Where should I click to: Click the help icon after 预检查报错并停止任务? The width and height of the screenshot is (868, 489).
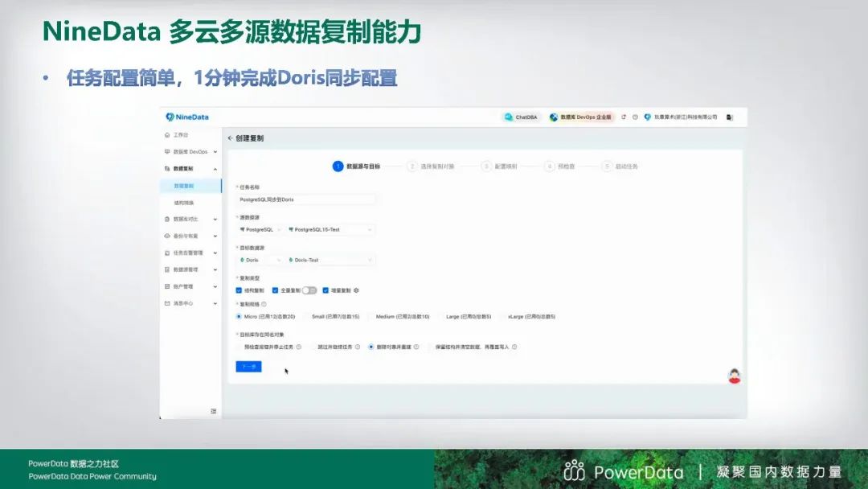point(299,347)
